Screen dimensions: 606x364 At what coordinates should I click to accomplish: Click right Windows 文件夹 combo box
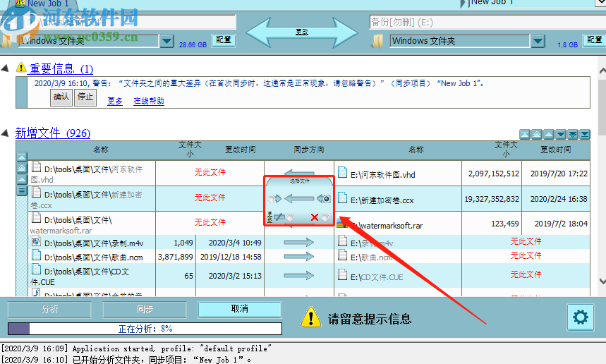click(460, 41)
